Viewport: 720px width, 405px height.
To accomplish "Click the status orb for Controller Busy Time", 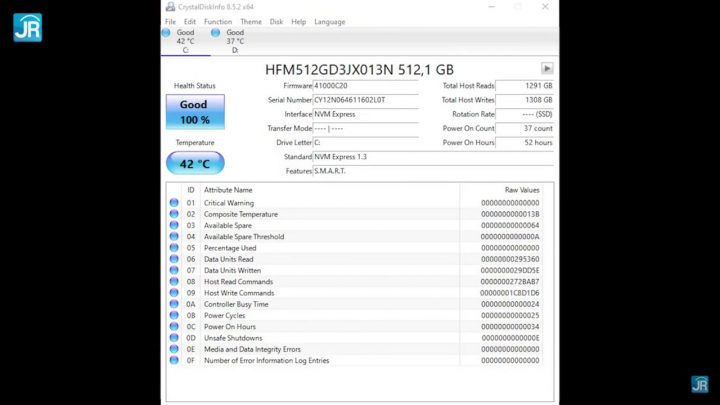I will (x=174, y=304).
